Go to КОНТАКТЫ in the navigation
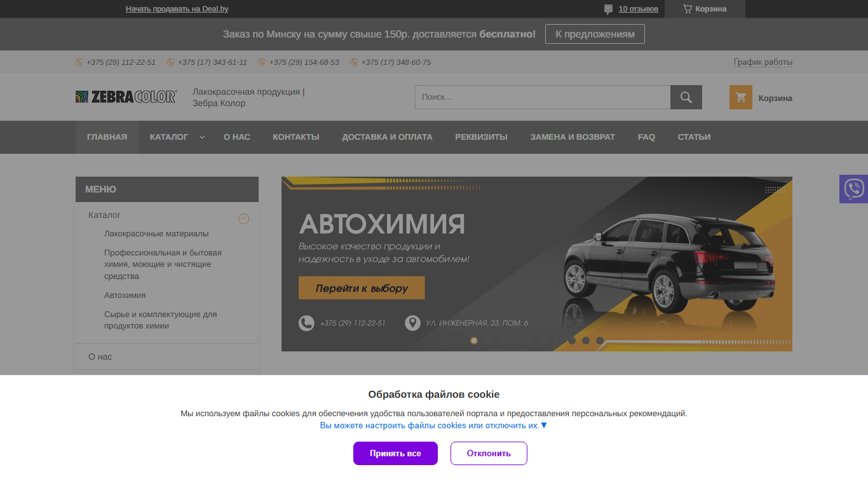The height and width of the screenshot is (488, 868). coord(296,137)
